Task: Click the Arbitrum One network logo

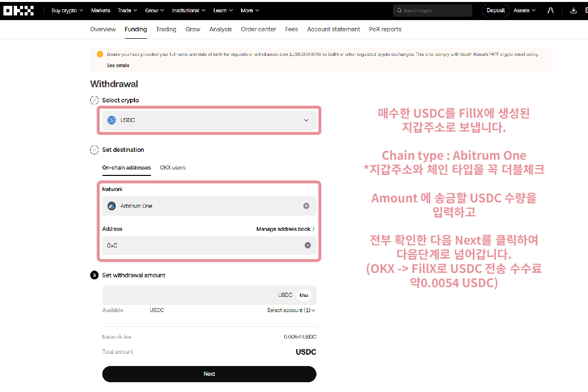Action: 112,206
